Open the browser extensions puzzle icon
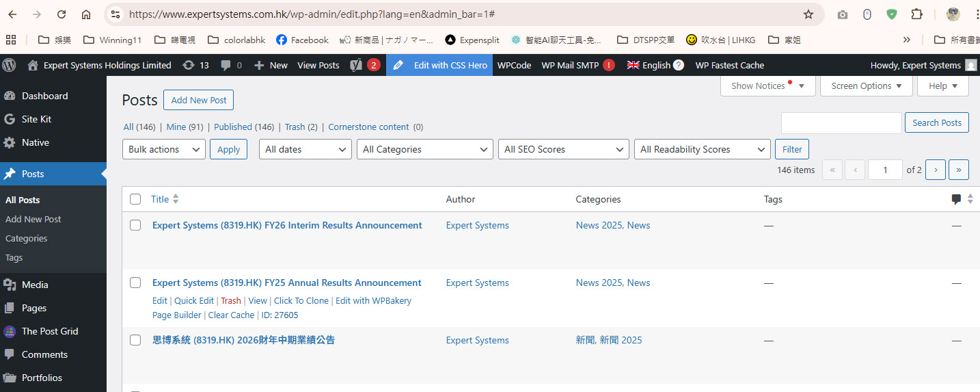Image resolution: width=980 pixels, height=392 pixels. pyautogui.click(x=916, y=14)
